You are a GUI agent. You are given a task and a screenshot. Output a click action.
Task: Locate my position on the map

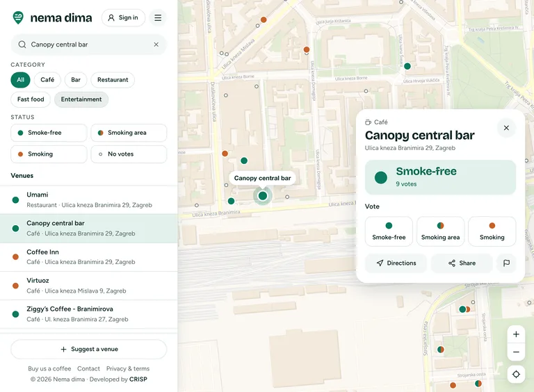pyautogui.click(x=516, y=375)
